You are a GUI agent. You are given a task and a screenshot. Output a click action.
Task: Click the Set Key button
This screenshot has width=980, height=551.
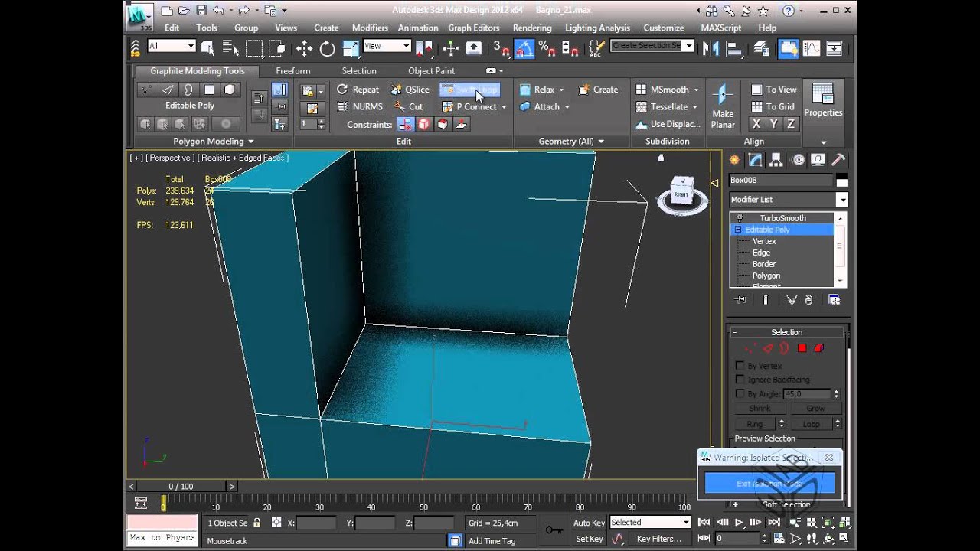589,539
